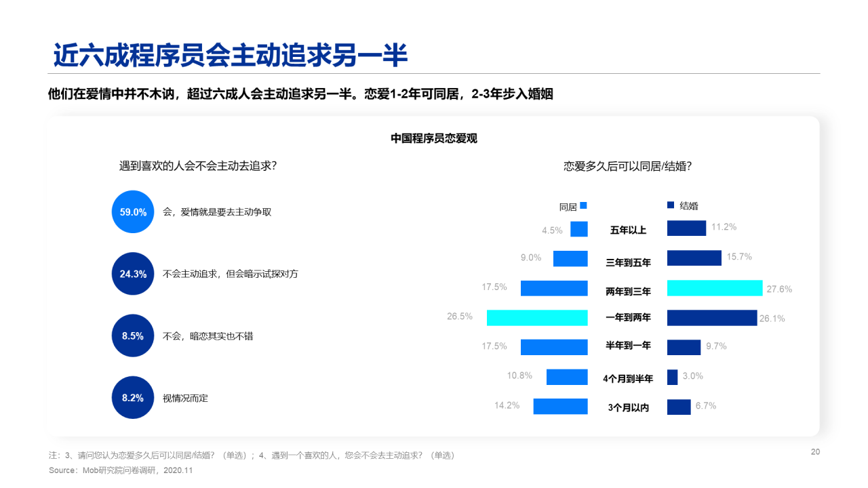Click the 结婚 bar valued 9.7%
The height and width of the screenshot is (488, 868).
pyautogui.click(x=684, y=347)
